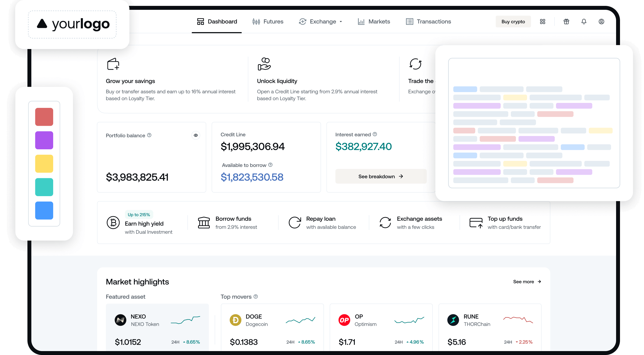The height and width of the screenshot is (355, 644).
Task: Click the $1.0152 NEXO price
Action: pos(128,342)
